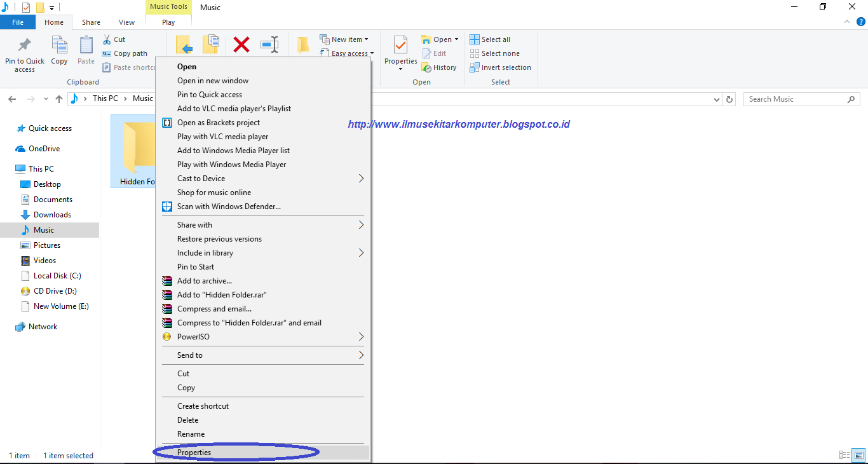Image resolution: width=868 pixels, height=464 pixels.
Task: Click History in the Open group
Action: pos(439,67)
